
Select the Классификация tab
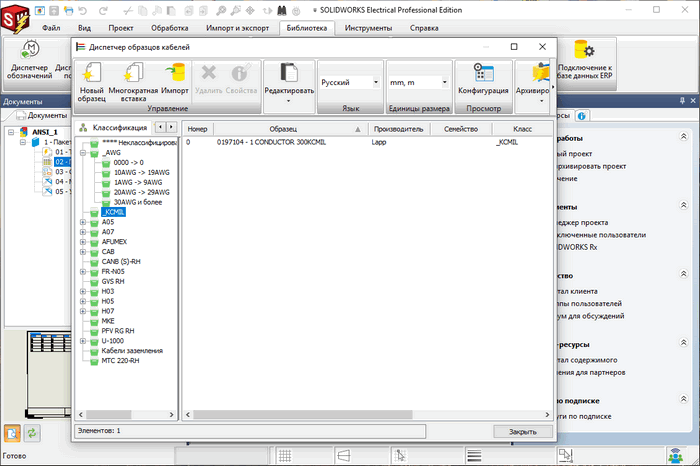point(114,128)
